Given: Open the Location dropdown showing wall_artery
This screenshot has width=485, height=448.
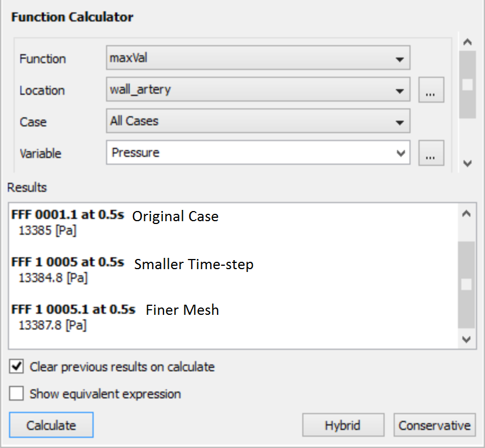Looking at the screenshot, I should (258, 90).
